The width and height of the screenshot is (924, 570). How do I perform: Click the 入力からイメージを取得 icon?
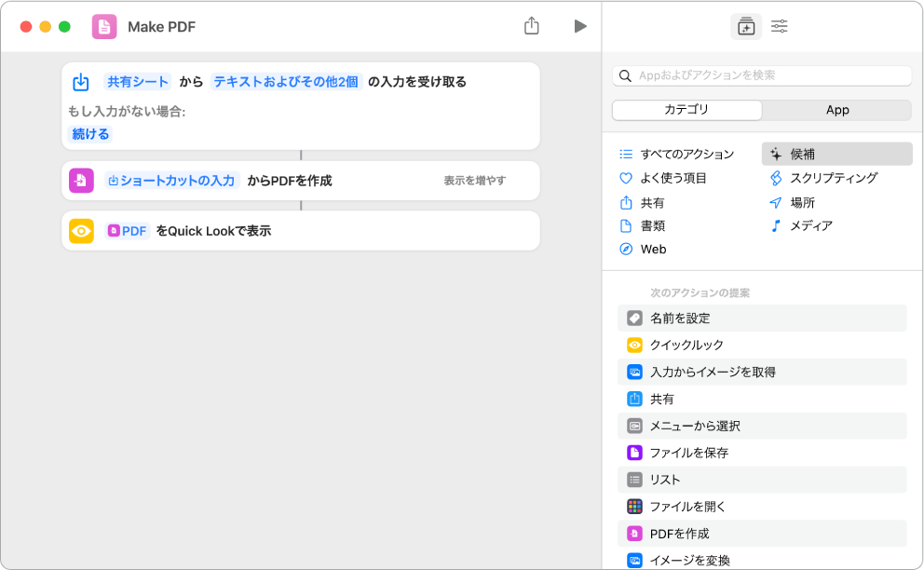634,372
